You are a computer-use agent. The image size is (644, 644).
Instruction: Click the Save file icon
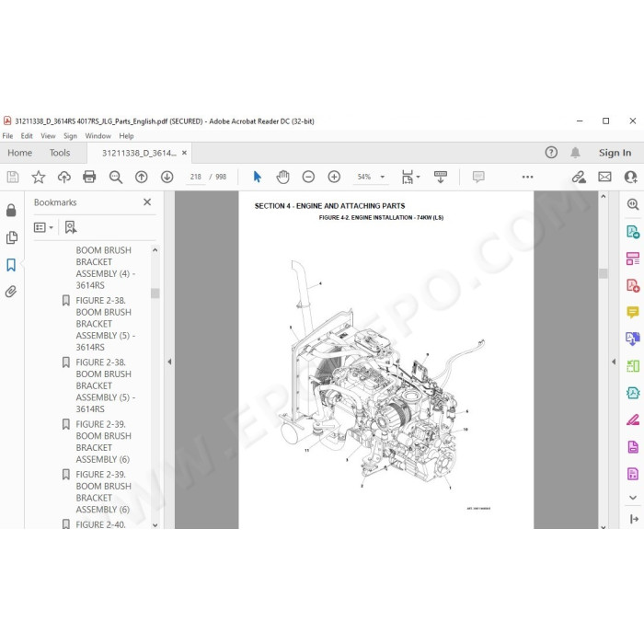[13, 177]
